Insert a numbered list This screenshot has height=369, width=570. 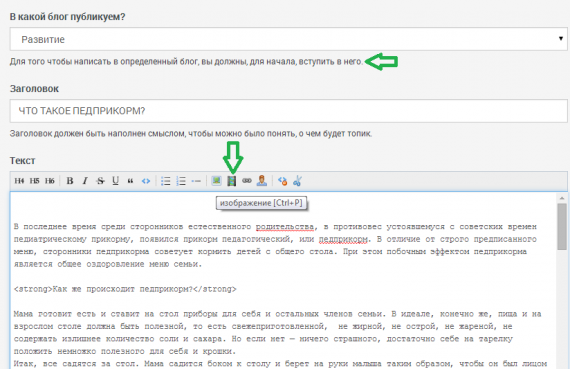181,181
